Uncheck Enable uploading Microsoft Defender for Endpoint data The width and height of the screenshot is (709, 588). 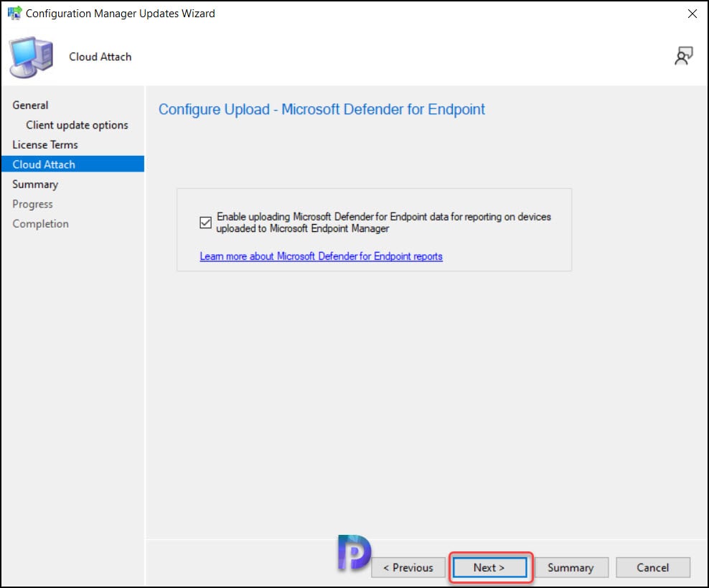pyautogui.click(x=206, y=223)
